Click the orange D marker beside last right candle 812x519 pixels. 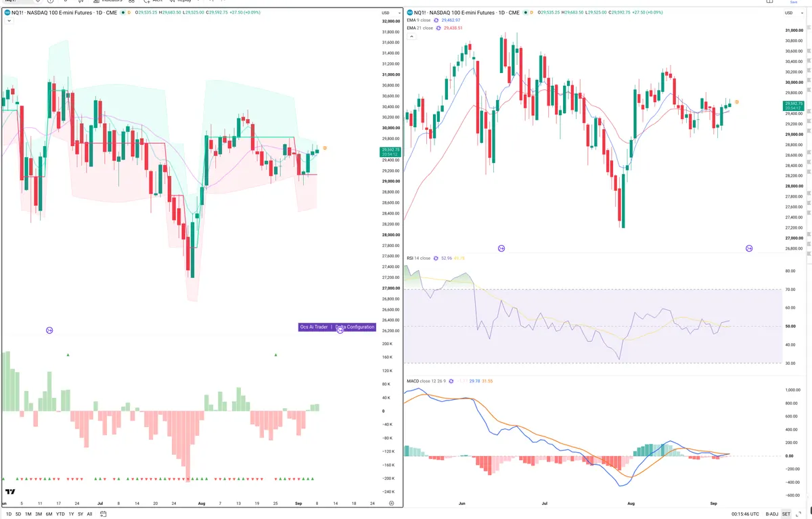(737, 101)
